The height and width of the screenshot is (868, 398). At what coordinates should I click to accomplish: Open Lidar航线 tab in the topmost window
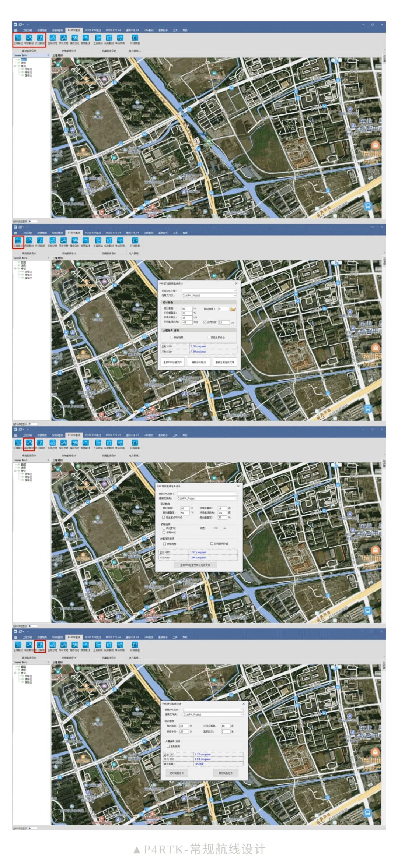(149, 30)
